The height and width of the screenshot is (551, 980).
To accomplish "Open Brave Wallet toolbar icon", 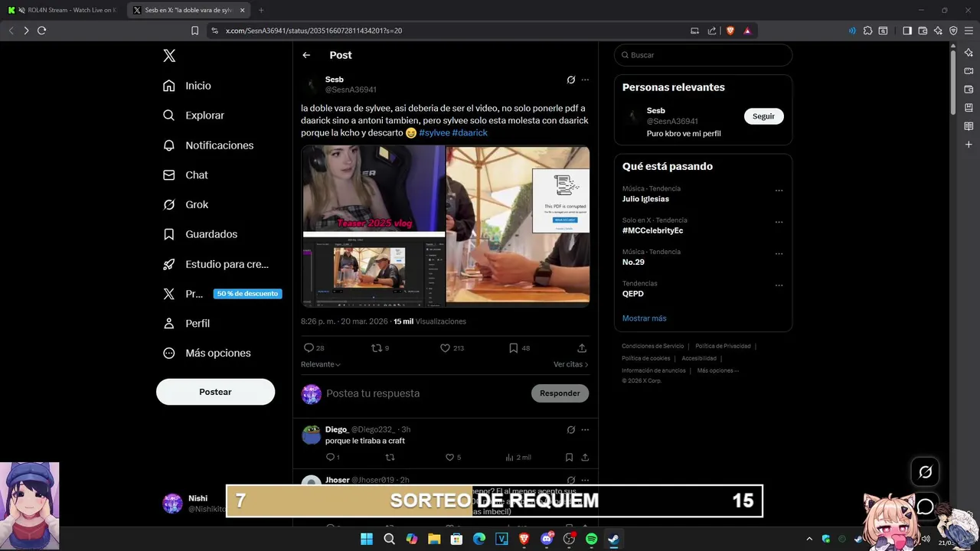I will click(923, 31).
